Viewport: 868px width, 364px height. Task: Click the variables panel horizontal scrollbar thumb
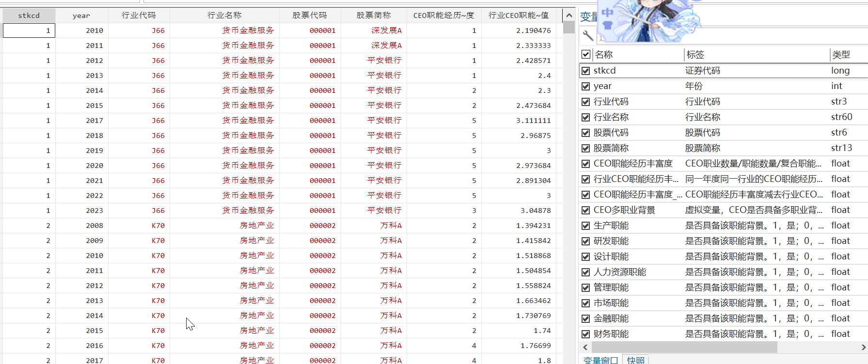[684, 347]
